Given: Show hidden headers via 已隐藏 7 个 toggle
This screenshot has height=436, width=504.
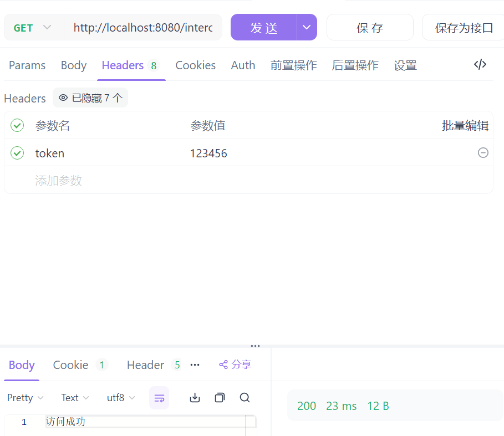Looking at the screenshot, I should 90,98.
